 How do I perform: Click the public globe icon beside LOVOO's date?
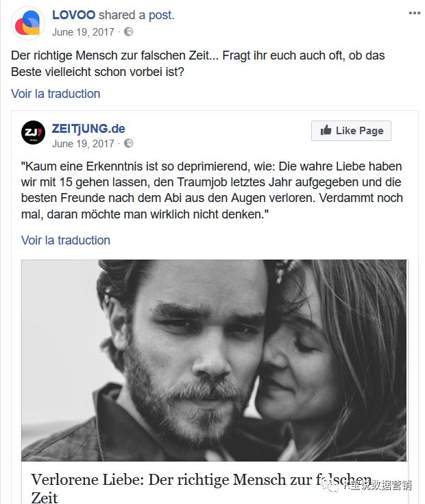coord(128,32)
